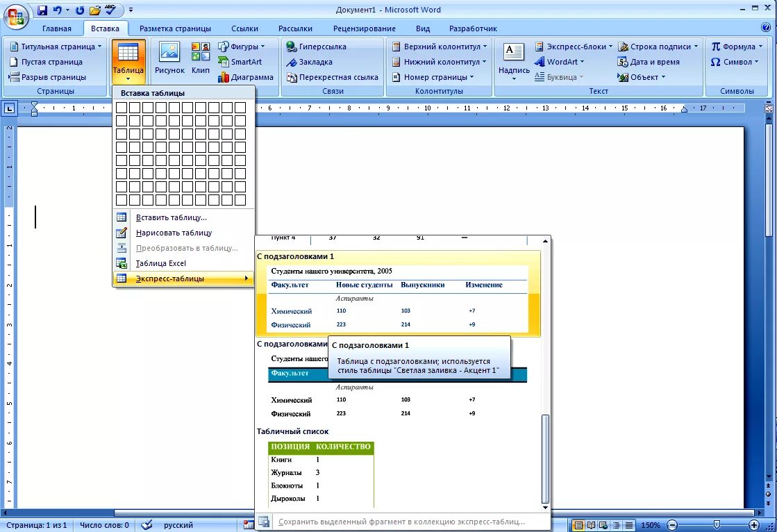This screenshot has width=777, height=532.
Task: Click the proofing status icon in the status bar
Action: [147, 525]
